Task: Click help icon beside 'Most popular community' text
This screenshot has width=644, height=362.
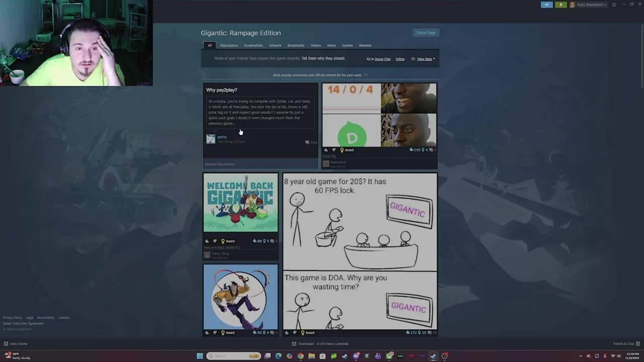Action: coord(365,75)
